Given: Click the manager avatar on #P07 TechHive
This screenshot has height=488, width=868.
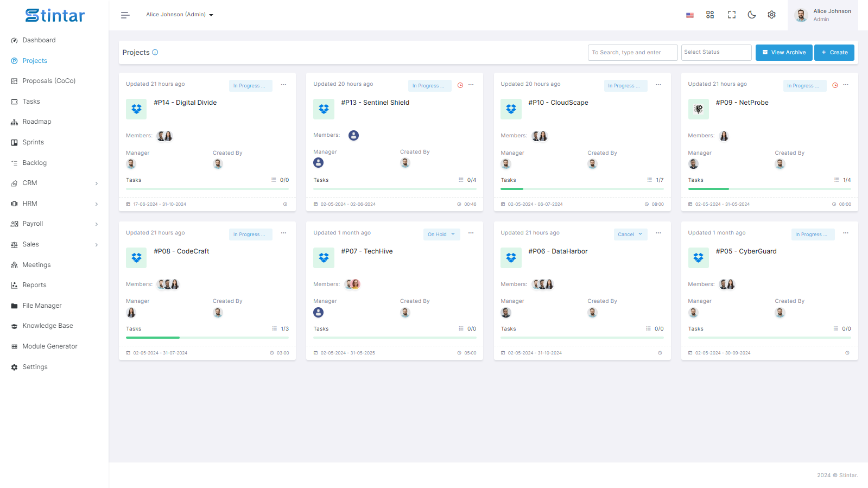Looking at the screenshot, I should (x=318, y=313).
